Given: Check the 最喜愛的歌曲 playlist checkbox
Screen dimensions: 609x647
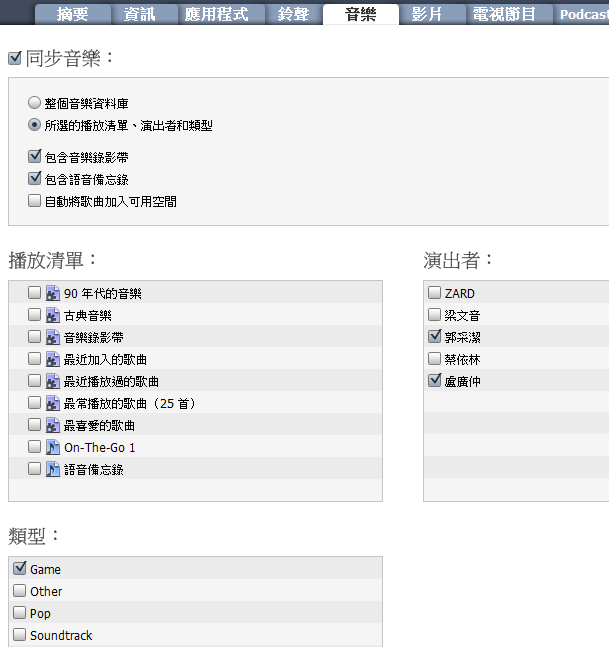Looking at the screenshot, I should pos(34,425).
